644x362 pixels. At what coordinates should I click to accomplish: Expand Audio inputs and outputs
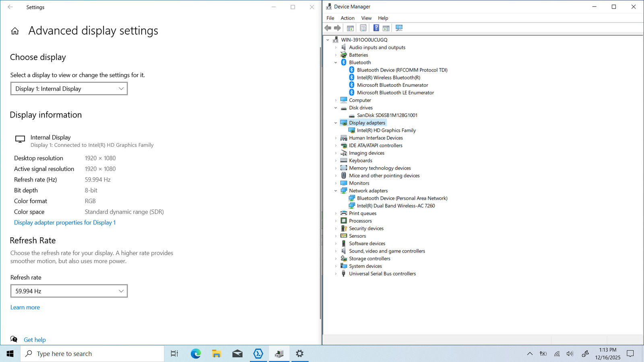pyautogui.click(x=336, y=47)
